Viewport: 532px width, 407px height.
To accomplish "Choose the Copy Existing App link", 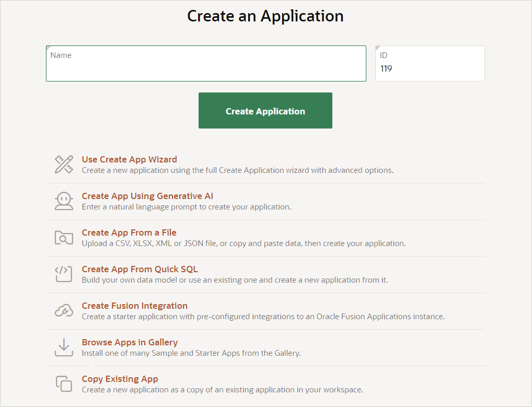I will 120,379.
